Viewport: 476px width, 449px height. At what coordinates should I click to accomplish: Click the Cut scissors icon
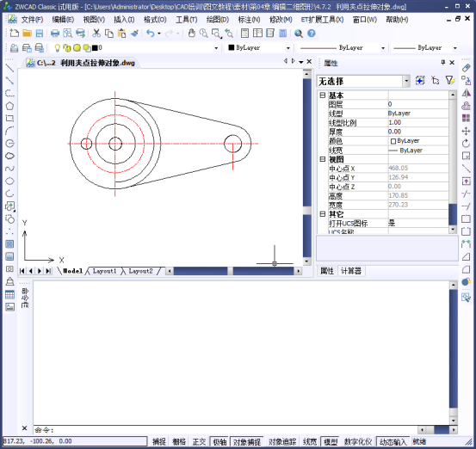(x=96, y=34)
